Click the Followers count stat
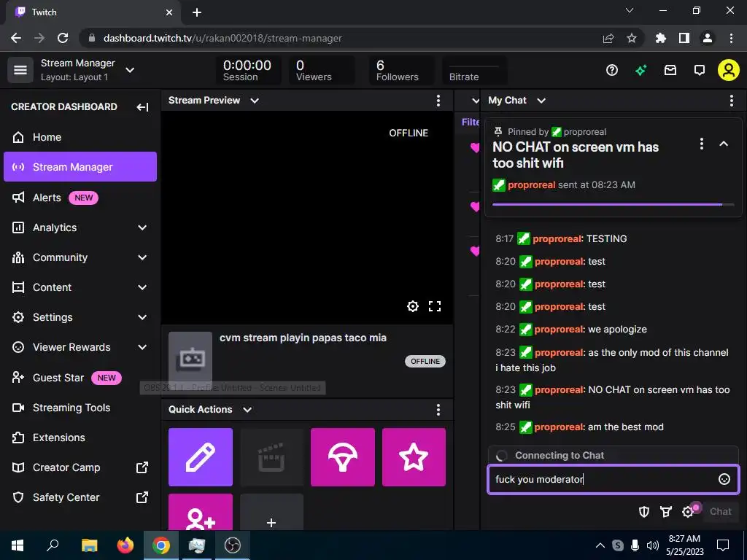The image size is (747, 560). tap(401, 70)
